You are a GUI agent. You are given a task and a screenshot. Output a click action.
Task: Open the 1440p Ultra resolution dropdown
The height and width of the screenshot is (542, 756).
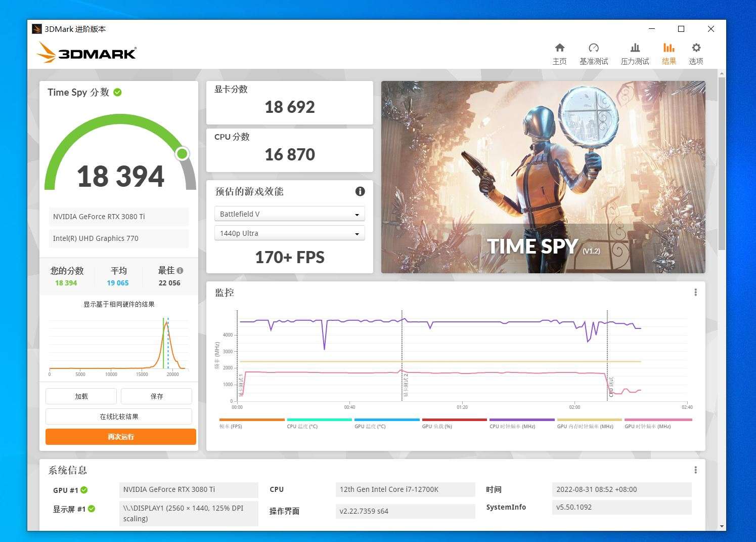[289, 233]
